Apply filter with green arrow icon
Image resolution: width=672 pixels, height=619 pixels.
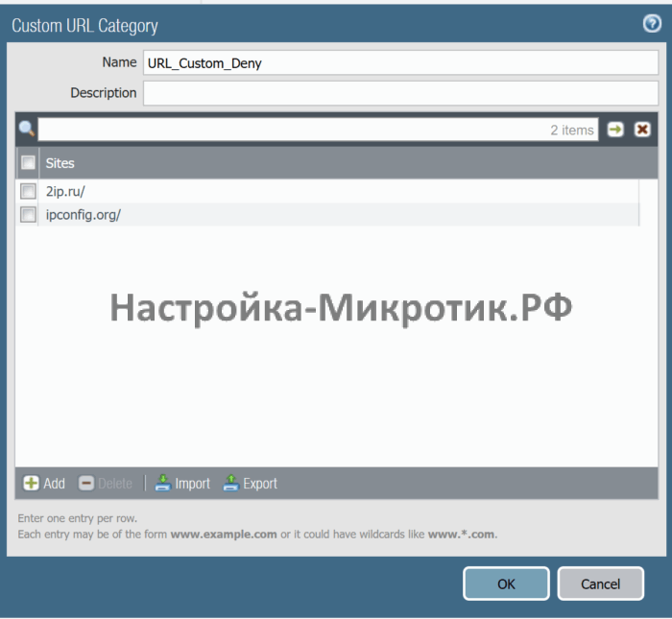point(615,130)
